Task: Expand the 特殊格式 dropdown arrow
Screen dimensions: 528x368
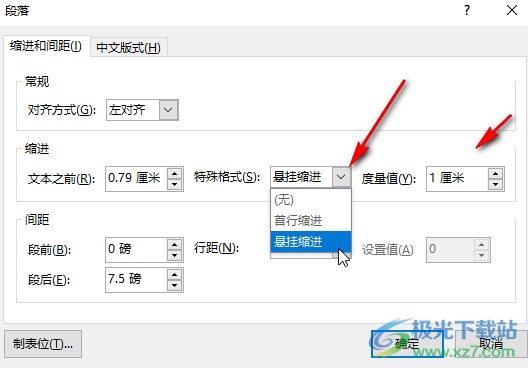Action: (x=341, y=177)
